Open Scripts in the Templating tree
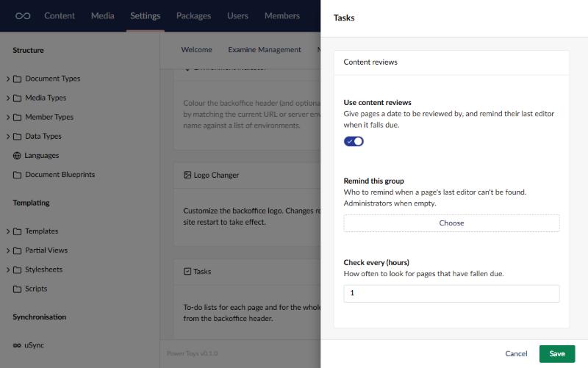 (36, 289)
